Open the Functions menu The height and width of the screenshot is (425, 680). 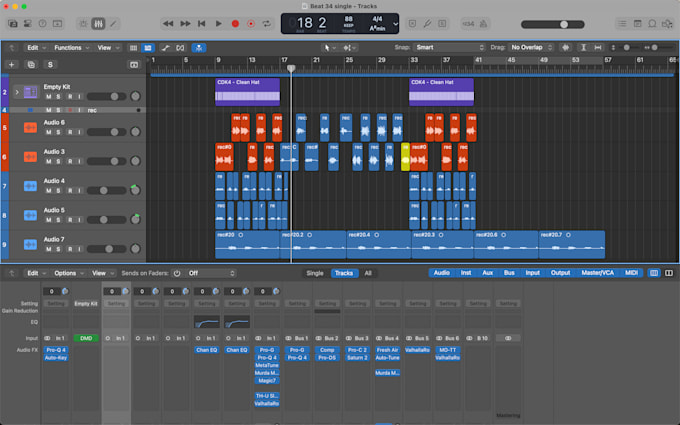coord(72,48)
